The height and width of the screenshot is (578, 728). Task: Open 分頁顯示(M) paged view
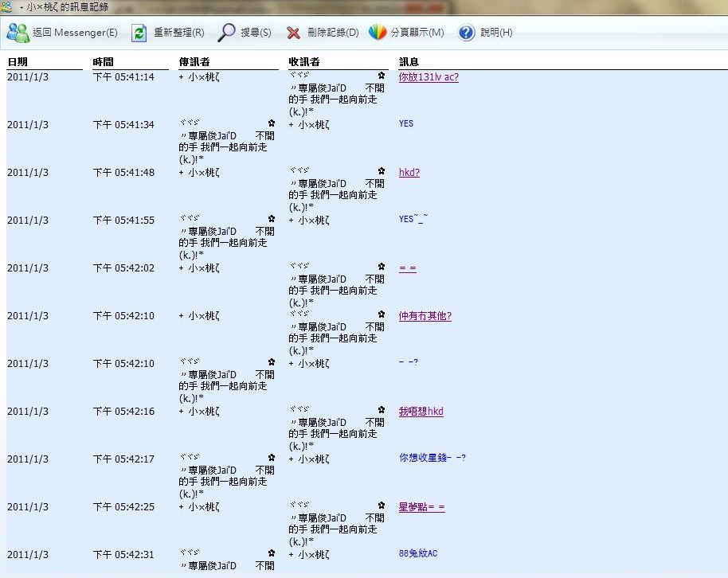point(417,33)
